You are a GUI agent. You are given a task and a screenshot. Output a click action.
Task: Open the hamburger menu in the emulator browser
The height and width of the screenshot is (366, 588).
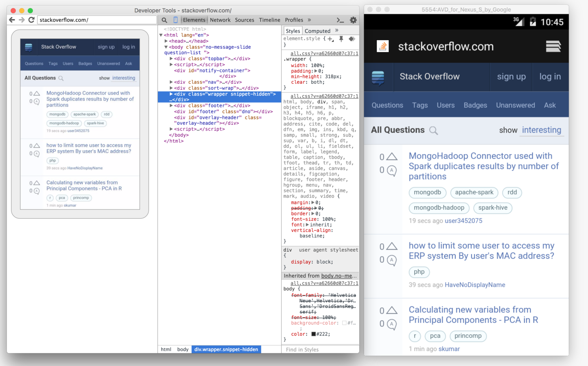point(553,46)
